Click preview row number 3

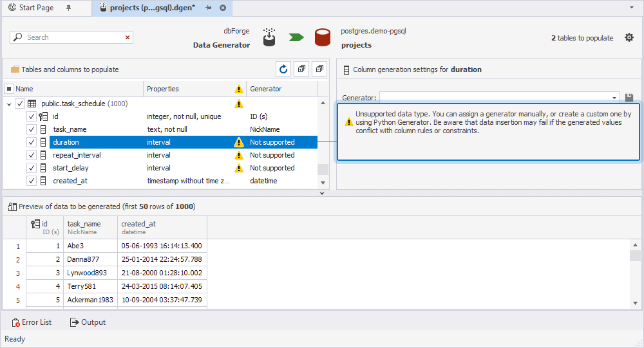pos(17,273)
